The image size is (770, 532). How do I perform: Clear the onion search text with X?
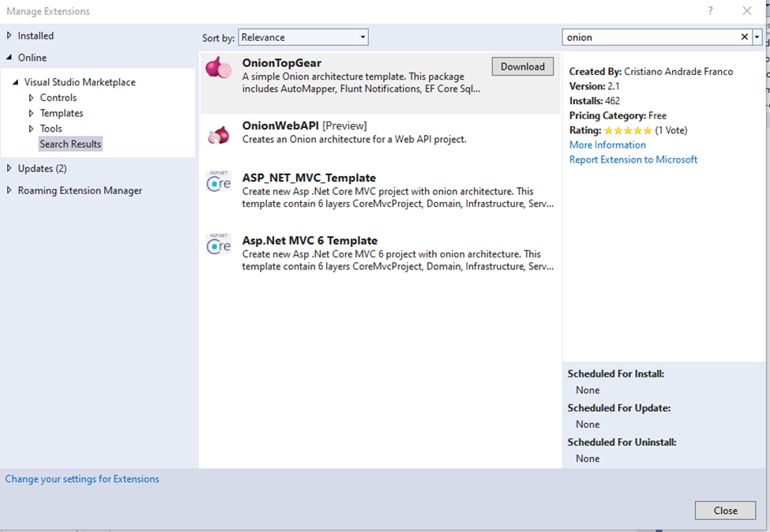point(745,37)
